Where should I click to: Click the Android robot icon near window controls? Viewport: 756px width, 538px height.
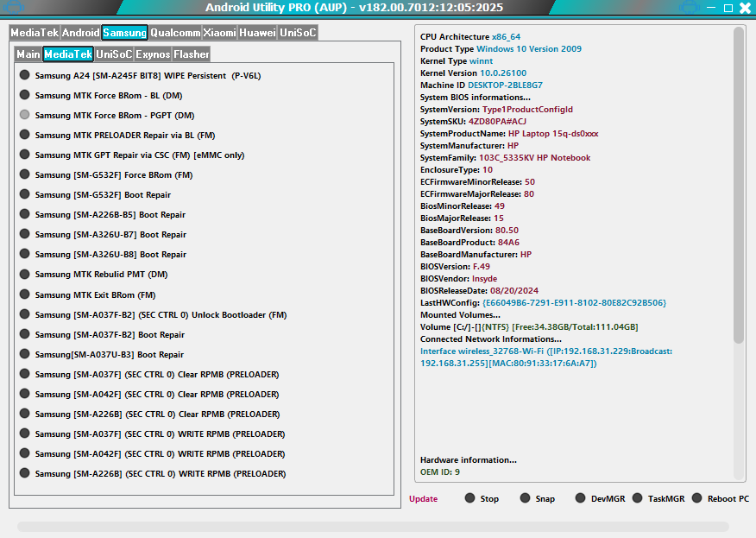click(x=690, y=7)
